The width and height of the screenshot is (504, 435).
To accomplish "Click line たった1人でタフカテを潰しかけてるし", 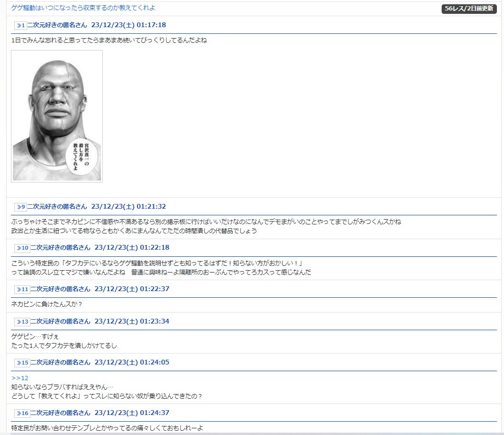I will click(64, 346).
